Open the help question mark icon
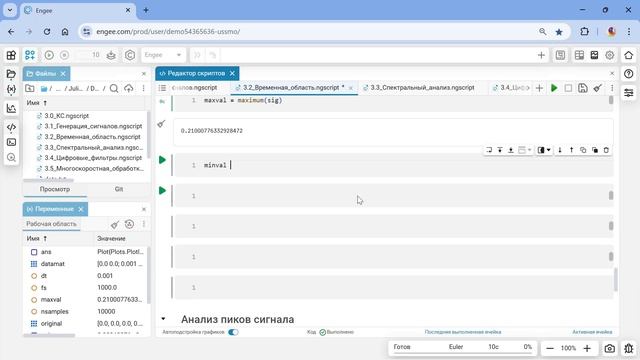The width and height of the screenshot is (640, 360). coord(629,74)
